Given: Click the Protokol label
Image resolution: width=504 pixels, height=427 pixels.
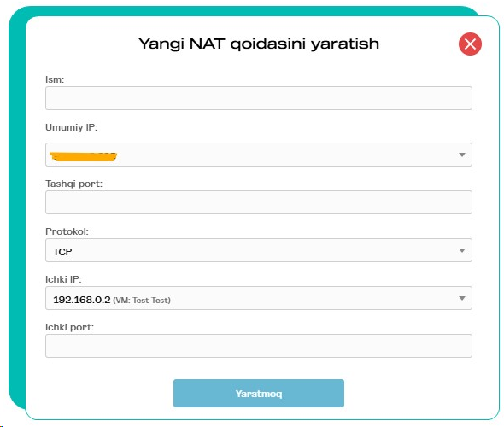Looking at the screenshot, I should point(67,231).
